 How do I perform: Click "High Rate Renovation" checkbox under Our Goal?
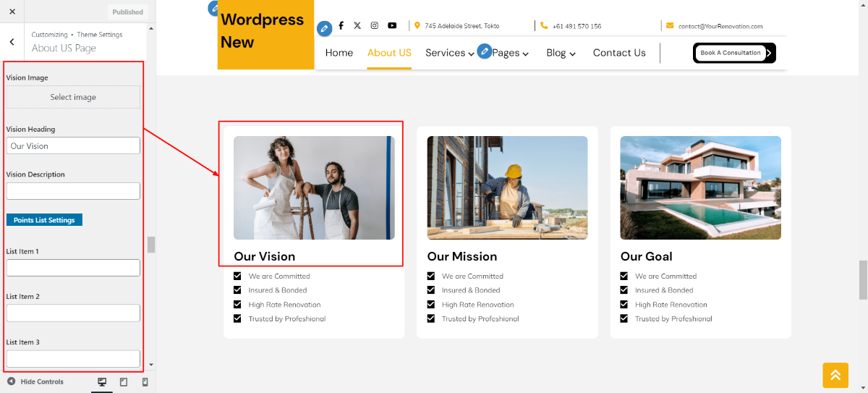click(x=624, y=305)
